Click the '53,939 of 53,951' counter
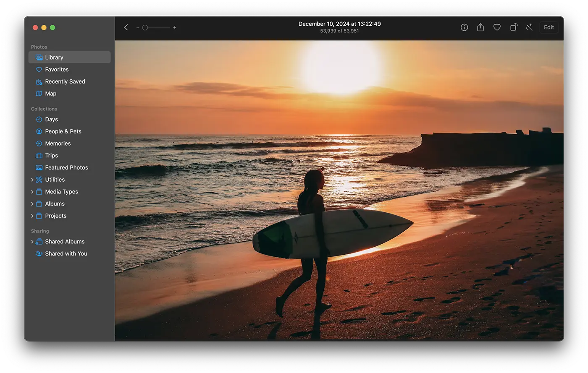Viewport: 588px width, 373px height. point(339,31)
